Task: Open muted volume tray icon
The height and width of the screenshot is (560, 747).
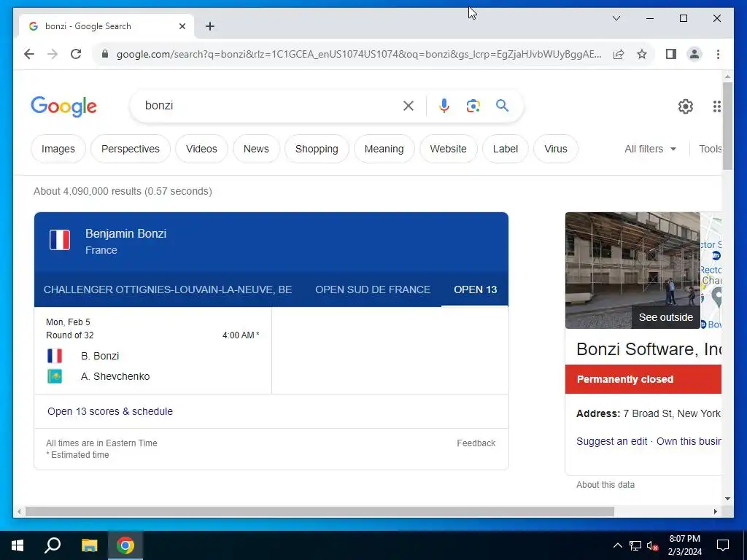Action: (x=653, y=545)
